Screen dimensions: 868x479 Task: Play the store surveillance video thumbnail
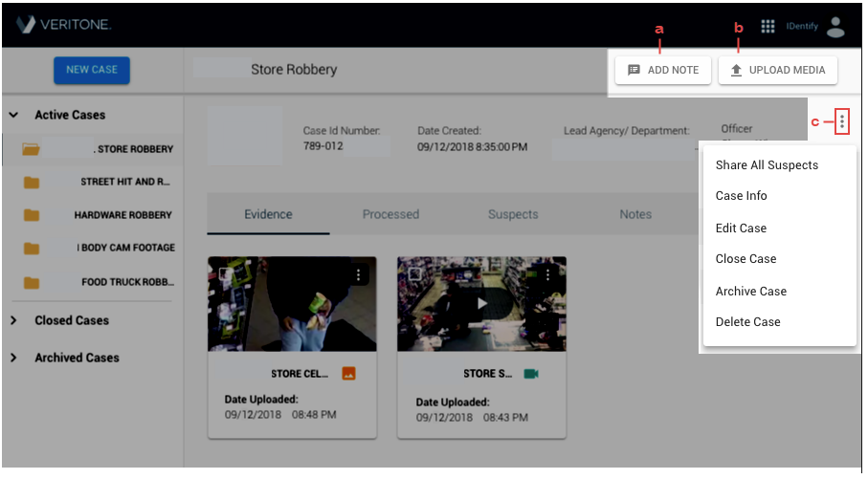(x=482, y=303)
